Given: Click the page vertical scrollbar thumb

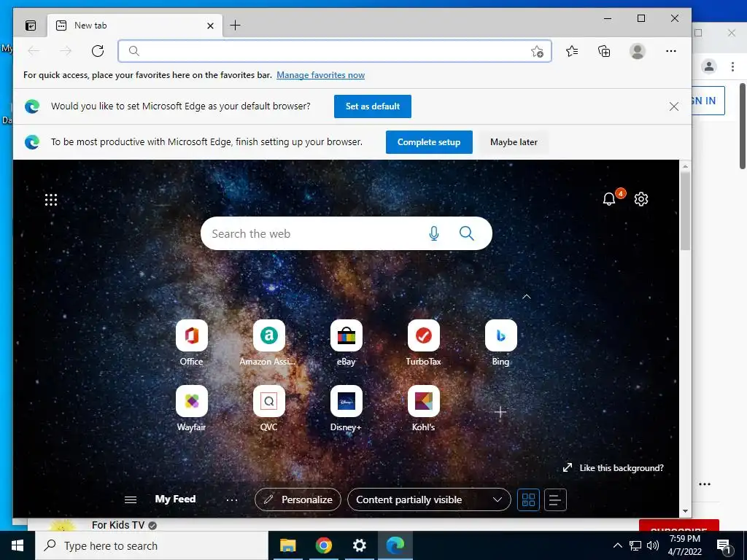Looking at the screenshot, I should pyautogui.click(x=685, y=211).
